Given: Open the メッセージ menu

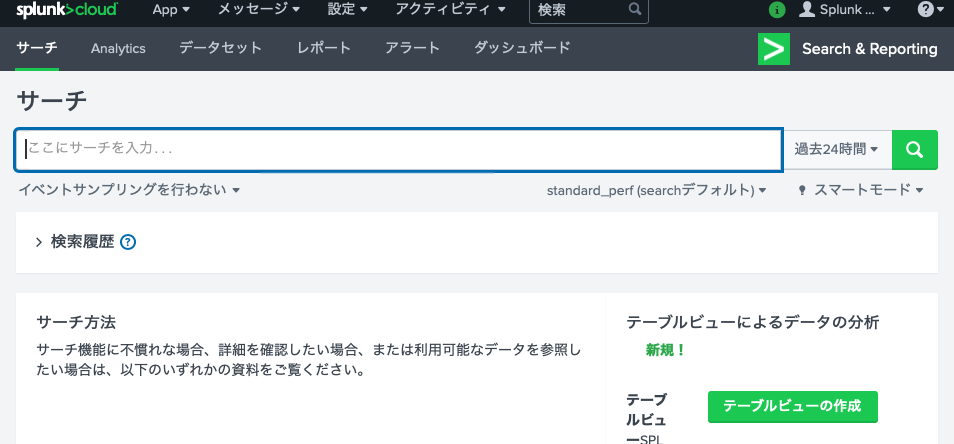Looking at the screenshot, I should click(259, 10).
